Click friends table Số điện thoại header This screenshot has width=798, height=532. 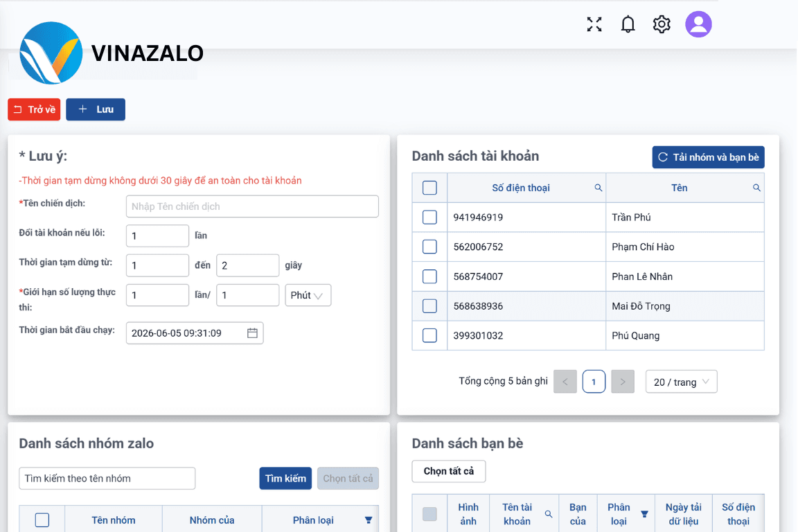738,514
